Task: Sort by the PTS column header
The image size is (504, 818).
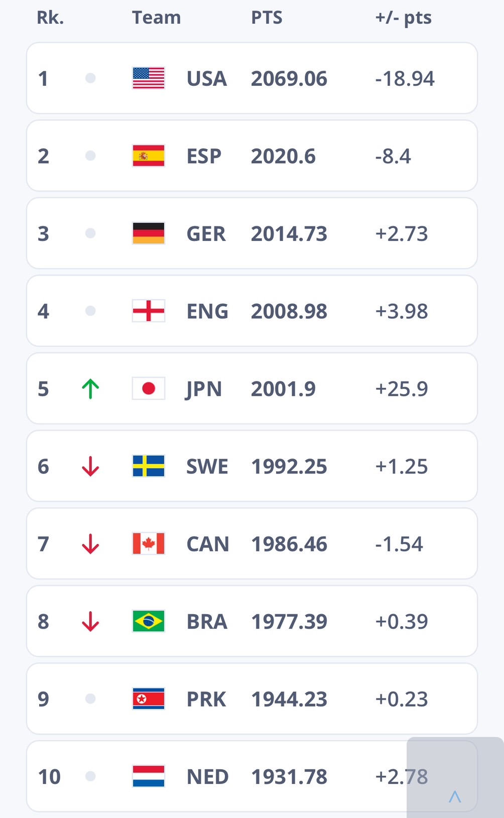Action: 267,18
